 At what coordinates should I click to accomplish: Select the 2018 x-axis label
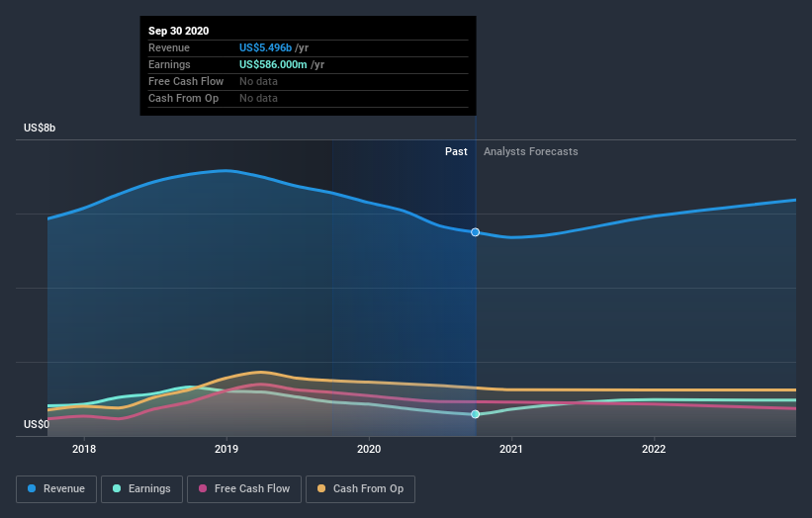point(84,449)
